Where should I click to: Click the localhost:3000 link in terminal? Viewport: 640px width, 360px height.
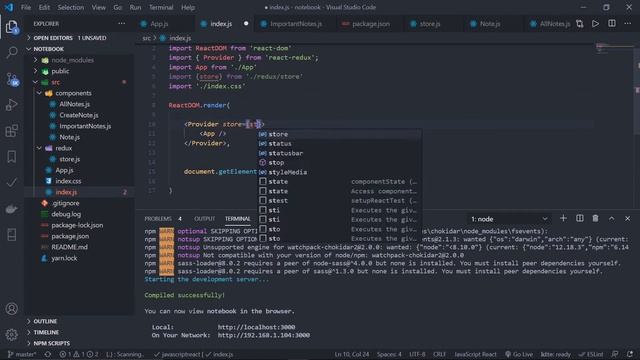point(256,327)
